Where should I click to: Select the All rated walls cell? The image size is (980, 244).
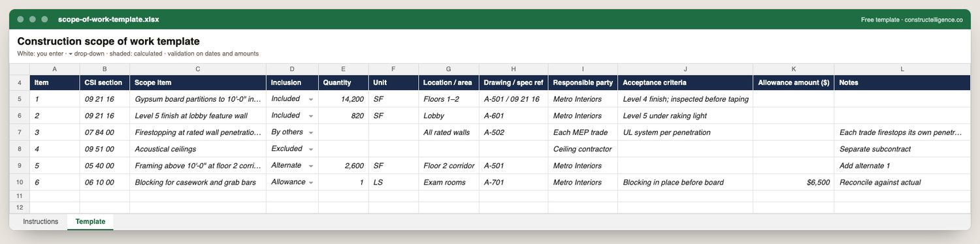(x=449, y=132)
